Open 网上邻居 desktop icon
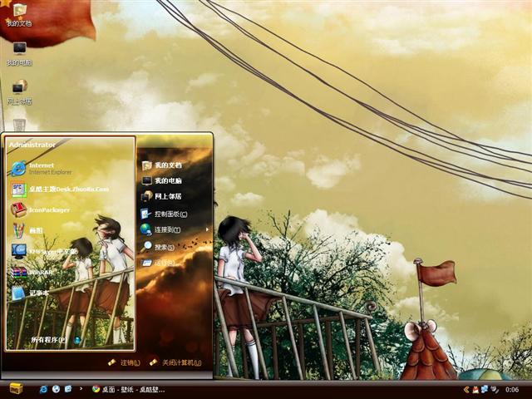This screenshot has width=532, height=399. click(19, 92)
